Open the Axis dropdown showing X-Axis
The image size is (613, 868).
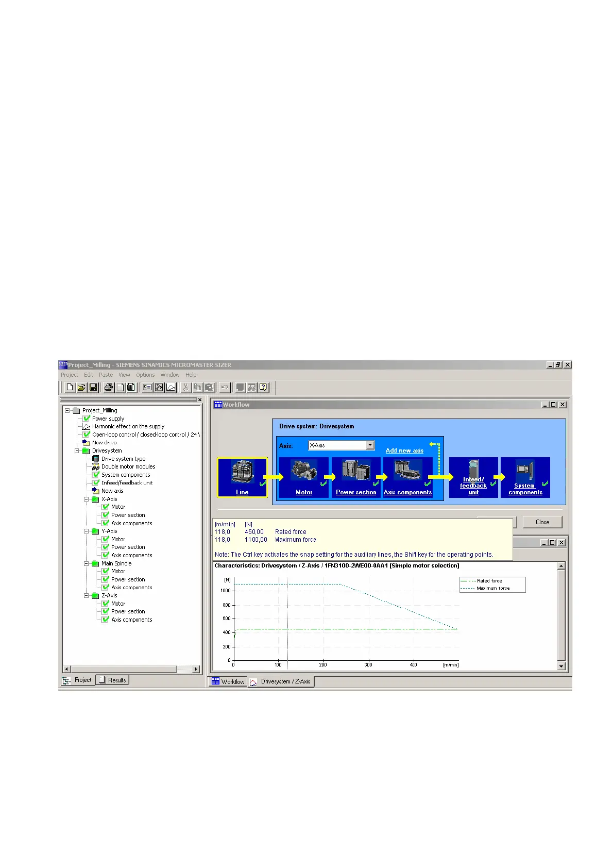point(370,445)
